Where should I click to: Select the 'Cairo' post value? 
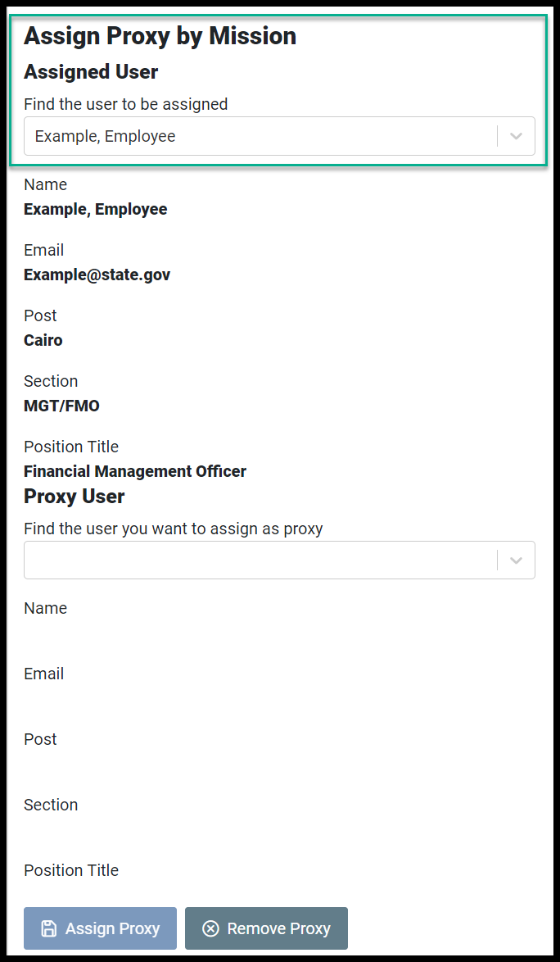click(43, 340)
